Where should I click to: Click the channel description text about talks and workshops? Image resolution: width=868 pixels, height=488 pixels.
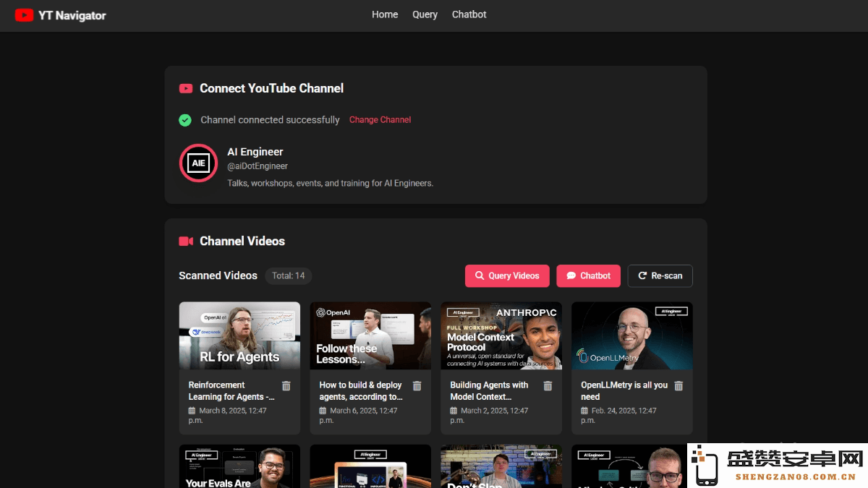[x=331, y=184]
